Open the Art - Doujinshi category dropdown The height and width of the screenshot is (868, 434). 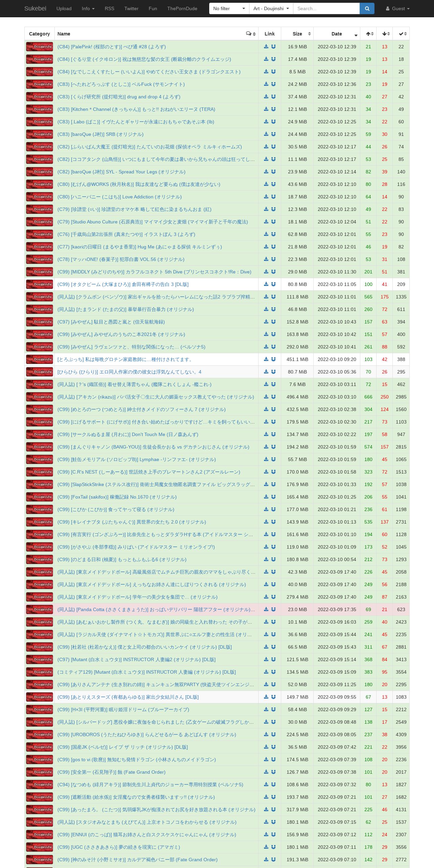[271, 8]
